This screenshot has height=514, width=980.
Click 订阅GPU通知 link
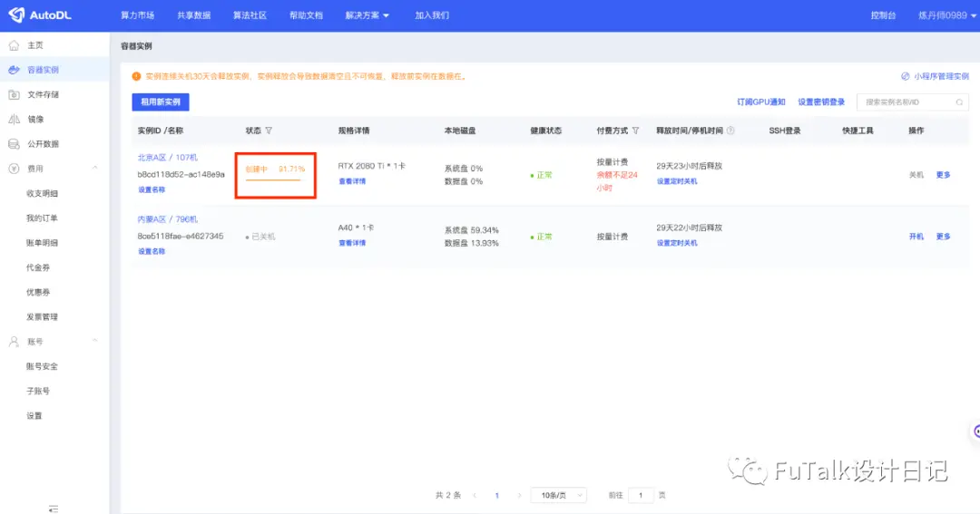coord(760,102)
